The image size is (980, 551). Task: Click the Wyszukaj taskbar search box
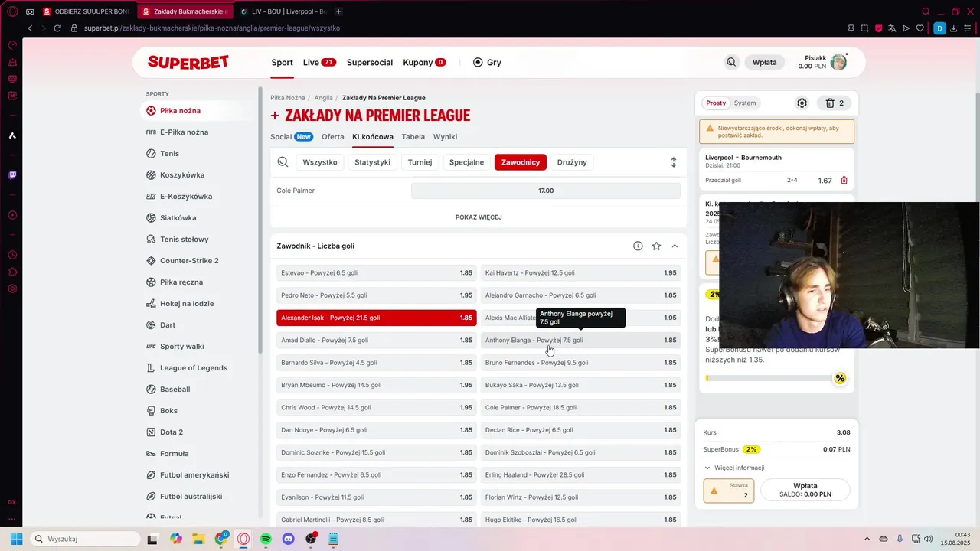click(84, 539)
